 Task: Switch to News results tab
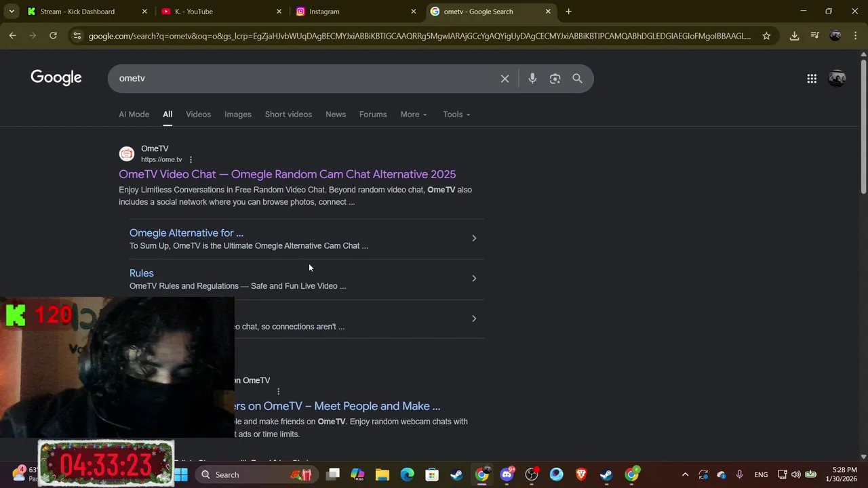336,115
